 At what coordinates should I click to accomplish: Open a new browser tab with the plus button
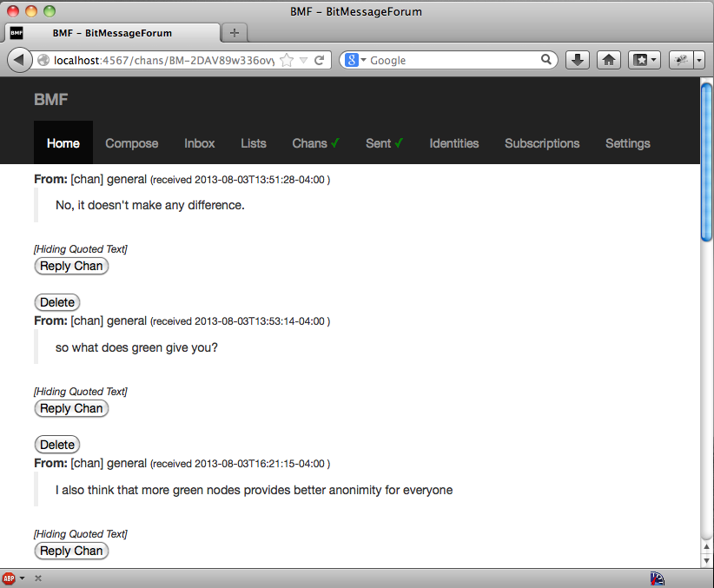235,33
